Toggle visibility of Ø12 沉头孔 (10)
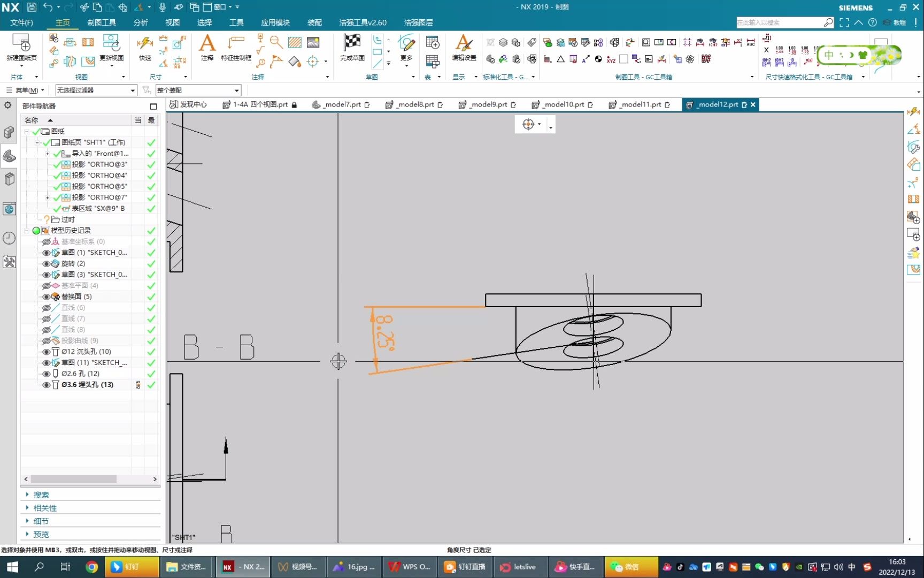This screenshot has height=578, width=924. point(47,352)
